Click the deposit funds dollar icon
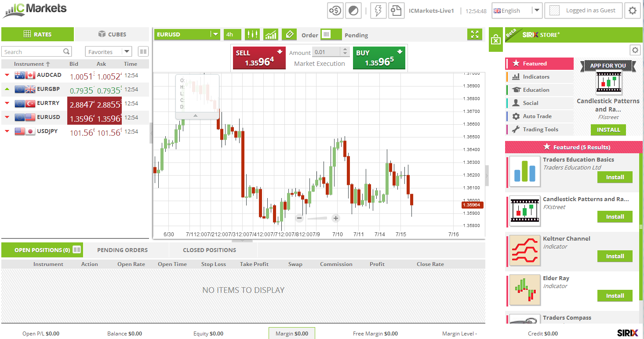The width and height of the screenshot is (644, 339). click(x=335, y=11)
